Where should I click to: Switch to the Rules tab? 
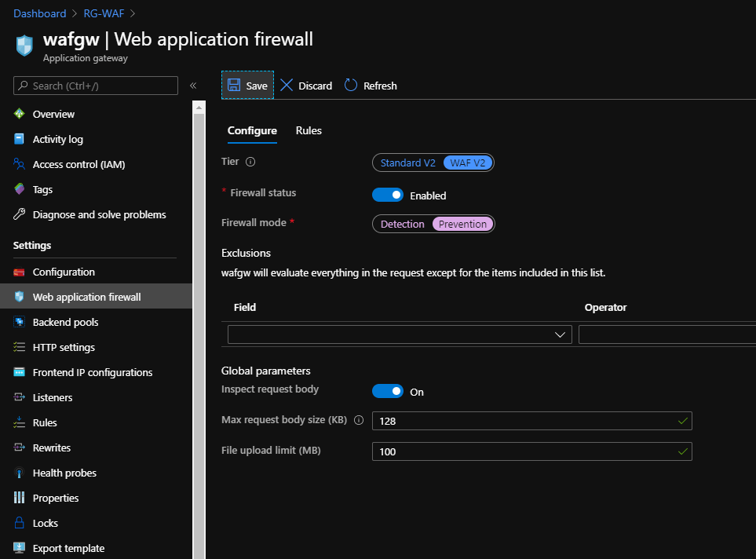(309, 130)
